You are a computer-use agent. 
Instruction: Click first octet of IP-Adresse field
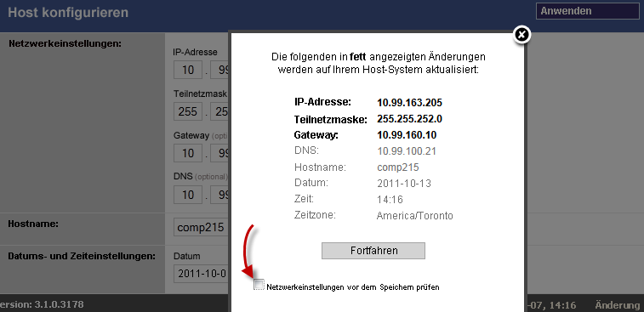tap(188, 70)
